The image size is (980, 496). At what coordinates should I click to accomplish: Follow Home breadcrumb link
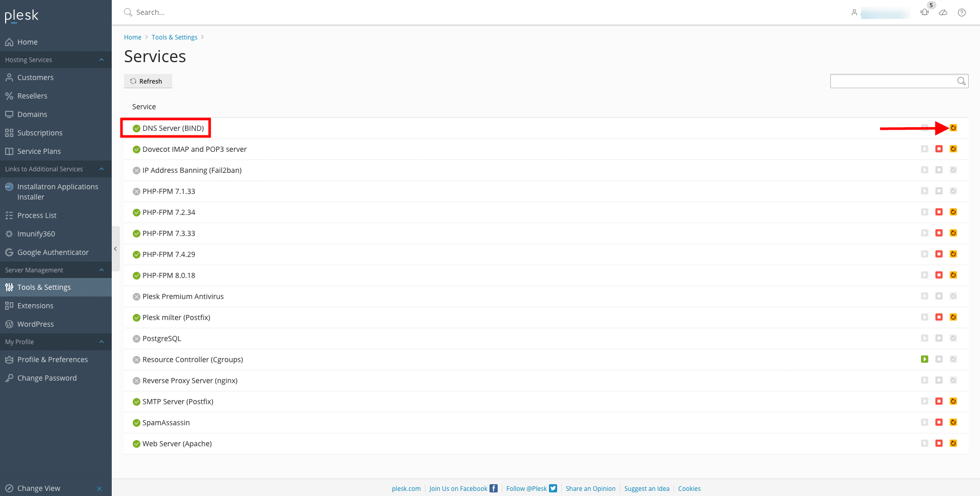133,37
